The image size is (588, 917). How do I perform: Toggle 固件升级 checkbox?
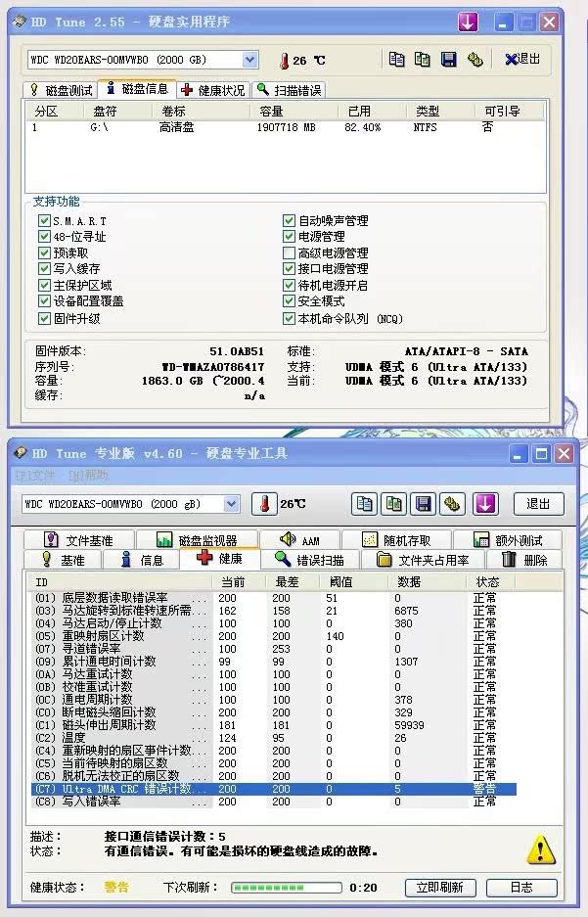pos(44,318)
